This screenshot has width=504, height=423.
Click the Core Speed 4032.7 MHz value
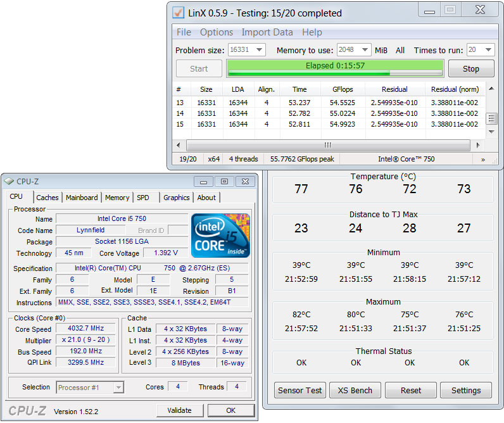coord(85,328)
